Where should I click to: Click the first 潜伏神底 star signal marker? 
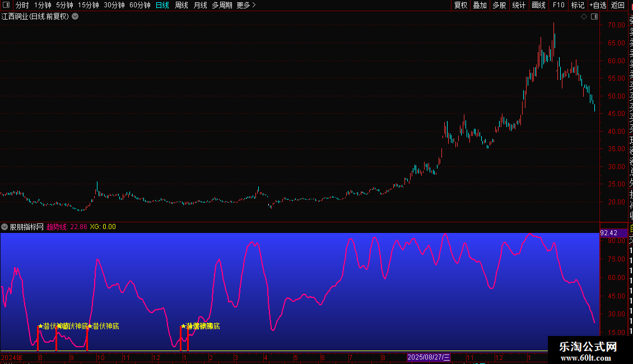[x=40, y=326]
